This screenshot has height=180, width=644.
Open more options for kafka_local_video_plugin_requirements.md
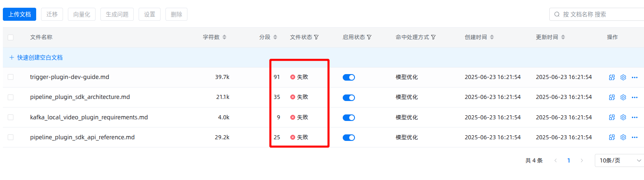(635, 117)
